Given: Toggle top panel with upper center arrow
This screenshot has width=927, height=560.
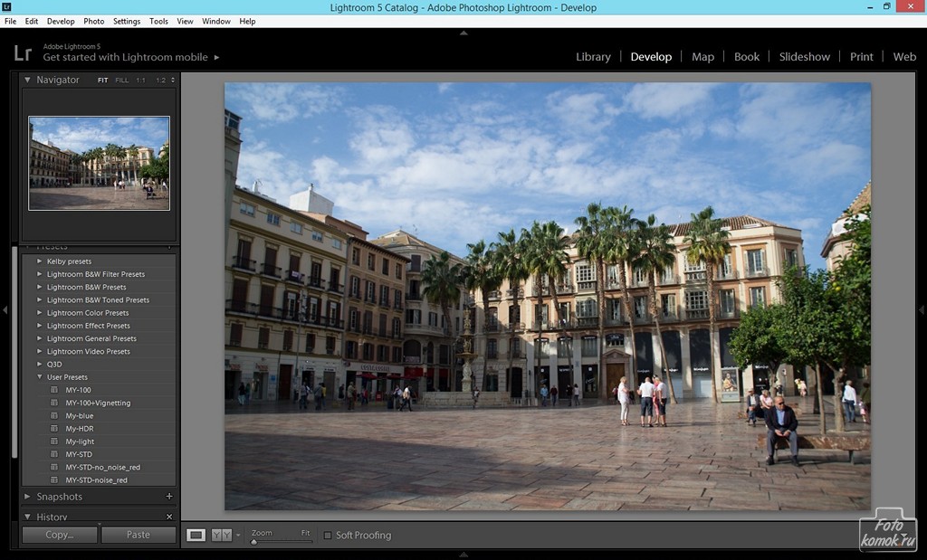Looking at the screenshot, I should (463, 33).
